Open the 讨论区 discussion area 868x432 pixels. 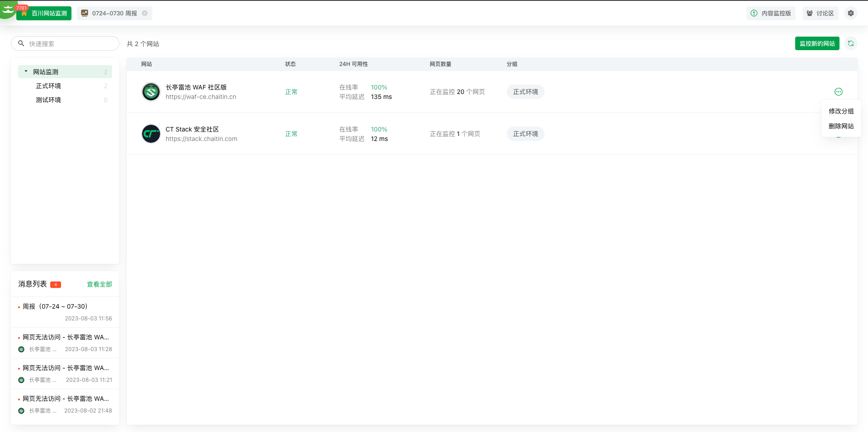tap(821, 13)
